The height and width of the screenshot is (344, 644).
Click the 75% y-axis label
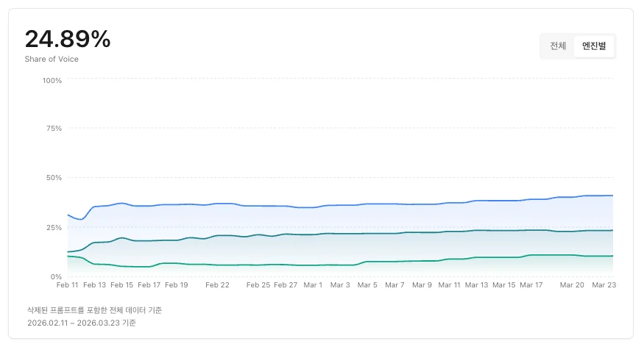coord(54,129)
